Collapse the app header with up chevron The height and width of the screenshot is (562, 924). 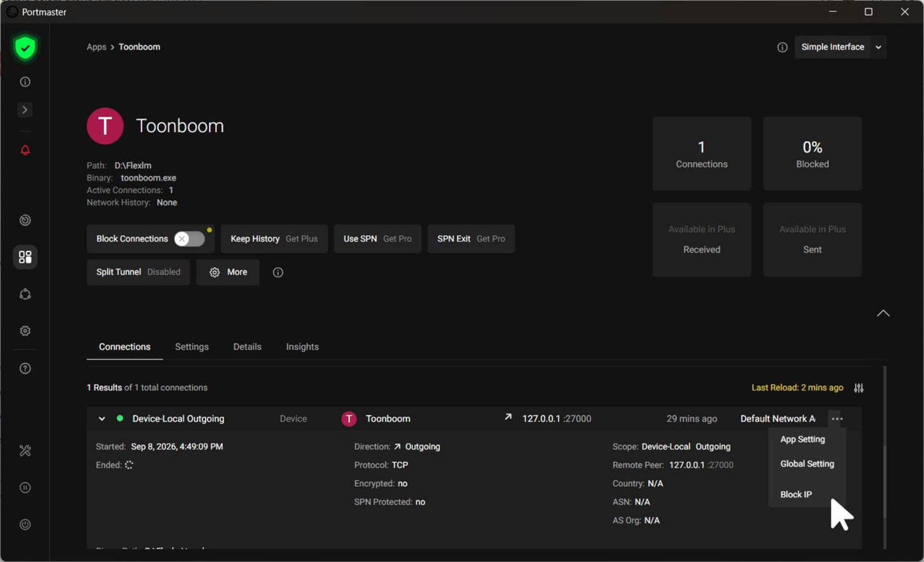click(883, 313)
